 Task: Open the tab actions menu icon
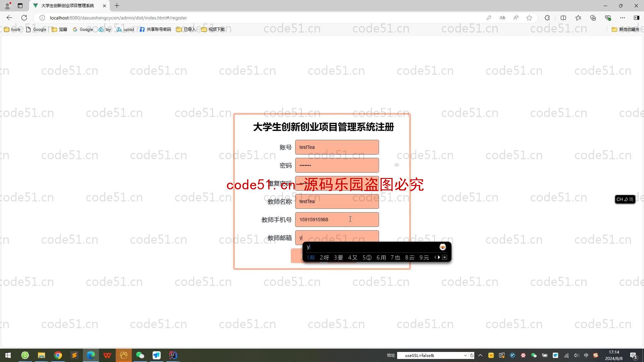(20, 6)
